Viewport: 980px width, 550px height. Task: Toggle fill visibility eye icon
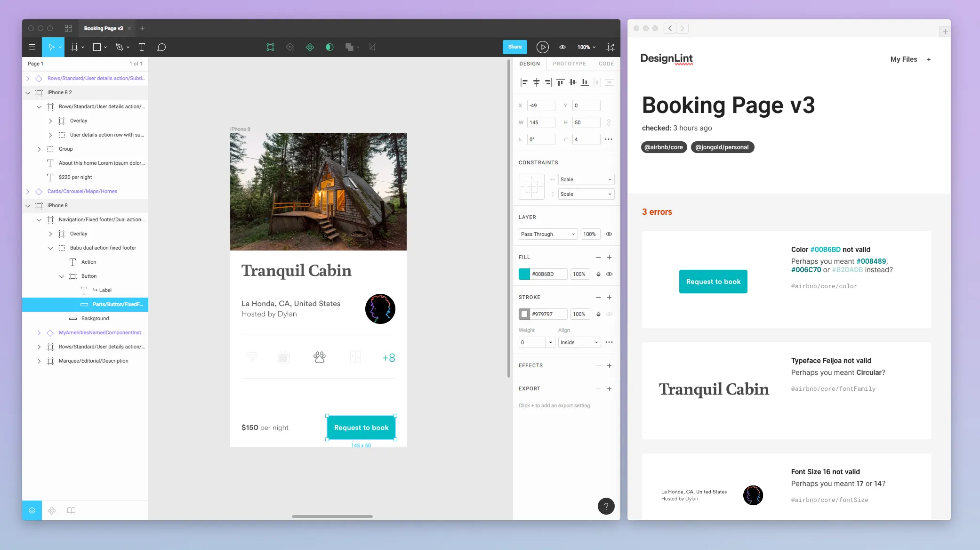(x=609, y=274)
